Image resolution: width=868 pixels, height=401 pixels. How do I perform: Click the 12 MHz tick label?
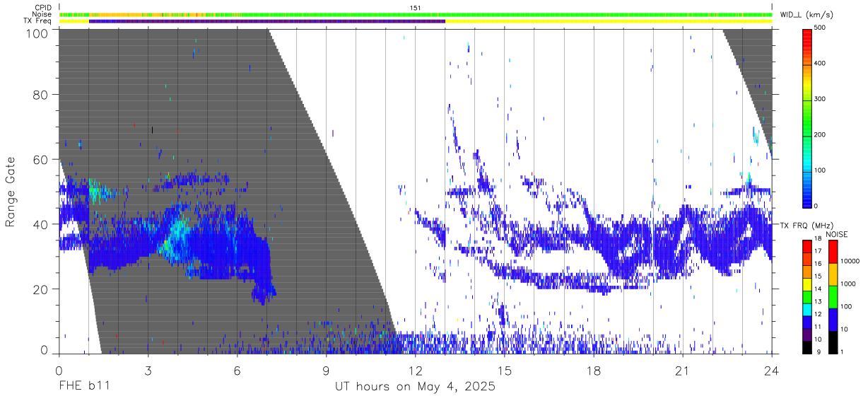click(x=818, y=315)
